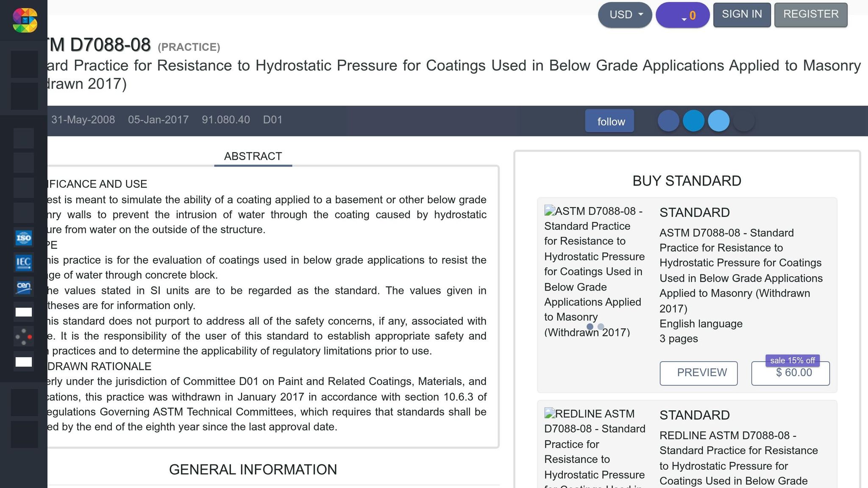Click the D7088-08 page title
The height and width of the screenshot is (488, 868).
tap(99, 45)
